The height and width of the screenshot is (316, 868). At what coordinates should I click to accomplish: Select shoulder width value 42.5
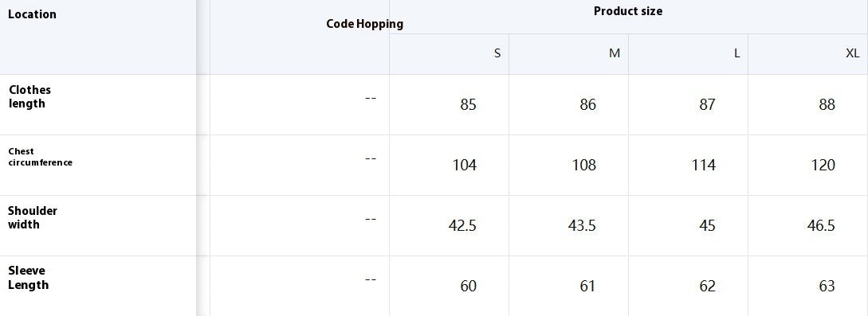(462, 225)
